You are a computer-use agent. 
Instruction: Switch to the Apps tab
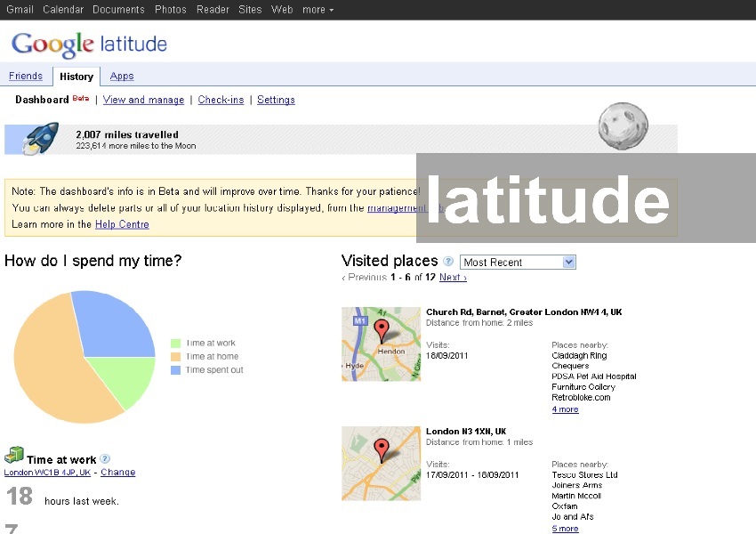(x=122, y=77)
